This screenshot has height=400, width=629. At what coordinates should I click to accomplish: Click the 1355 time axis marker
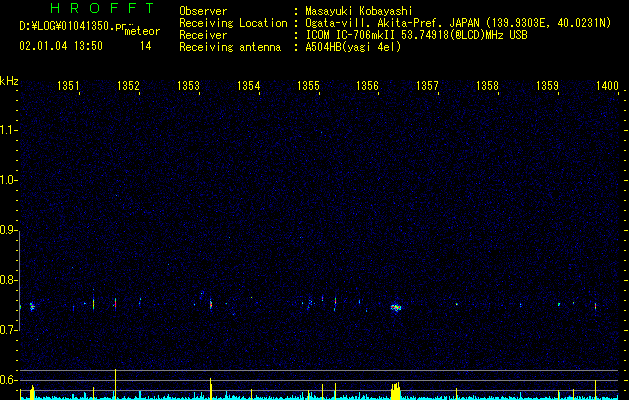[x=308, y=85]
